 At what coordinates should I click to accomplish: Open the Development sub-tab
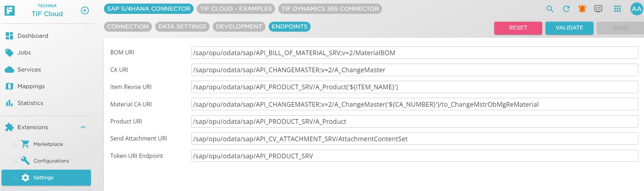point(239,27)
